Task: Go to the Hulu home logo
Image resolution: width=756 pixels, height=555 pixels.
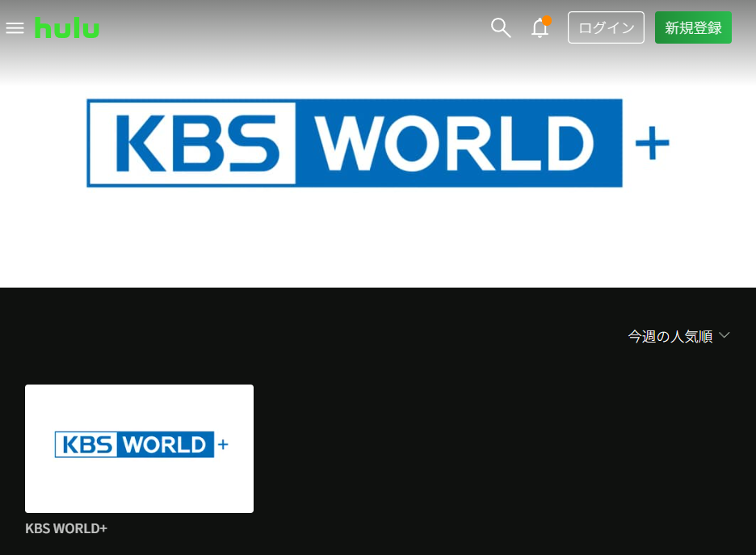Action: tap(67, 28)
